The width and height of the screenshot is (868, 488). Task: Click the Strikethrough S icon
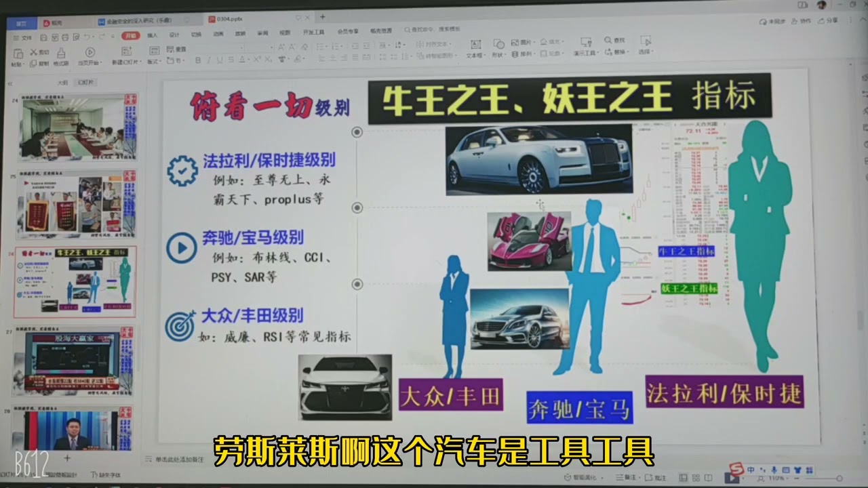[x=231, y=60]
